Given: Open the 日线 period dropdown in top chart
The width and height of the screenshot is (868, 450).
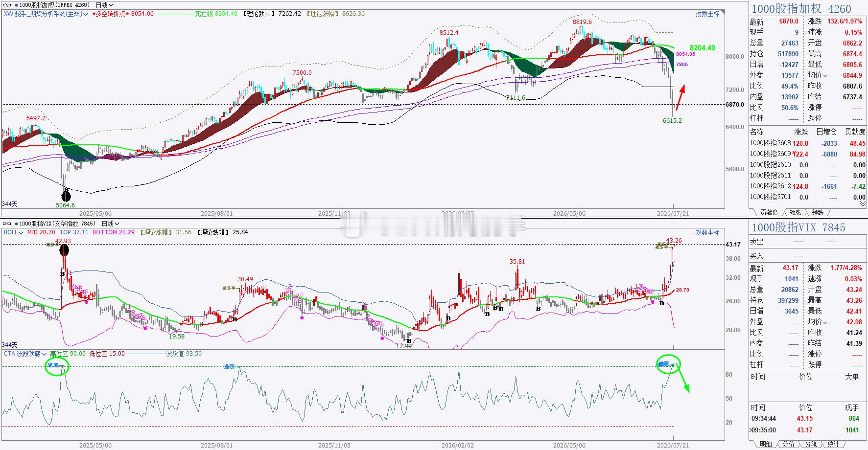Looking at the screenshot, I should 104,5.
